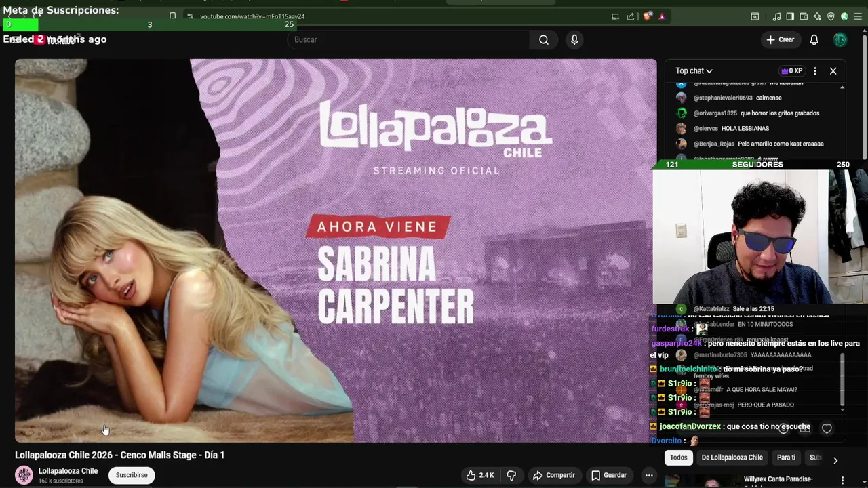Select the Para ti filter chip
Viewport: 868px width, 488px height.
(787, 457)
